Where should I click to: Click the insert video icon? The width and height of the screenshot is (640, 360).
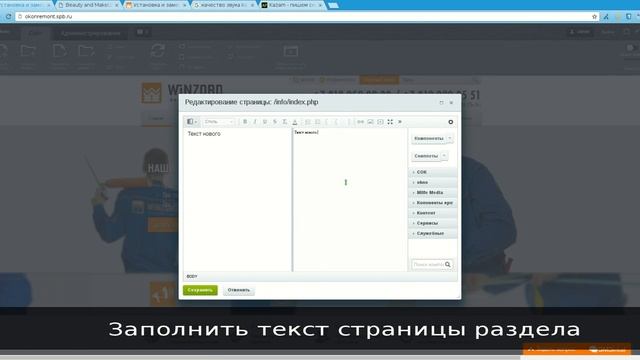(380, 122)
